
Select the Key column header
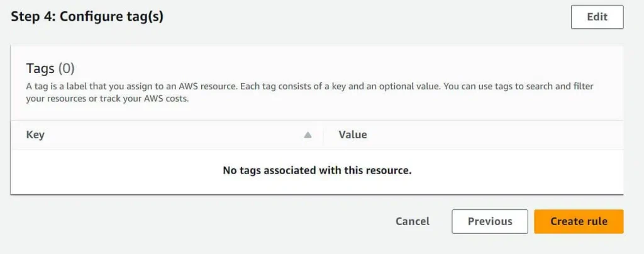(167, 135)
